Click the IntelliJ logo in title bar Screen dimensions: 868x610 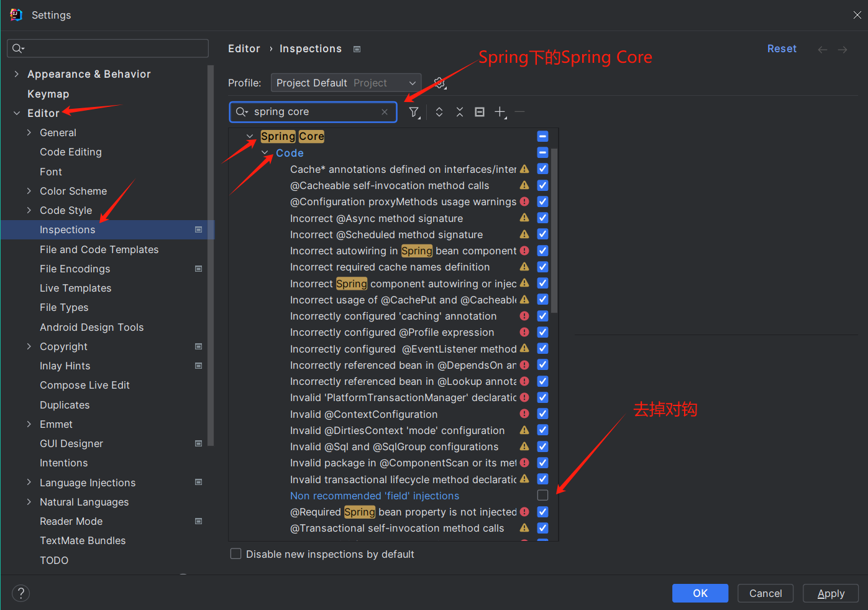16,15
